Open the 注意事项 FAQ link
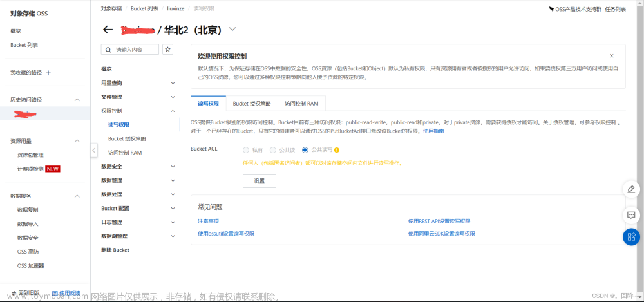Viewport: 644px width, 302px height. point(208,221)
